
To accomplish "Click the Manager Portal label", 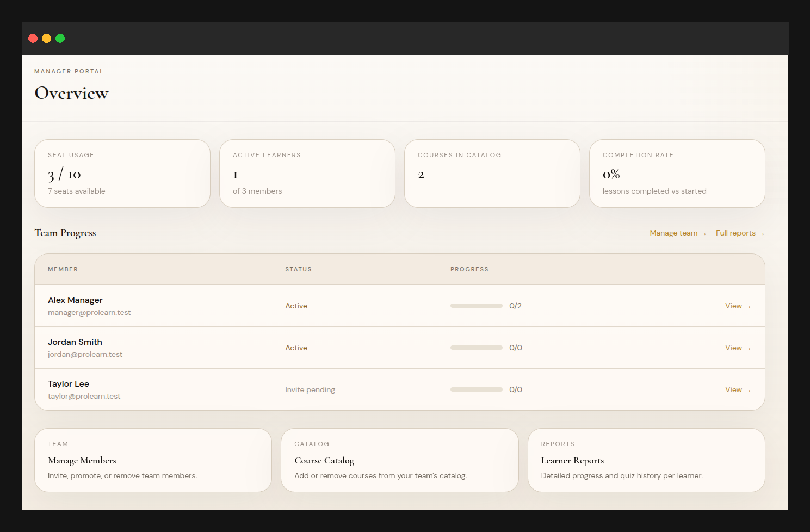I will coord(69,71).
